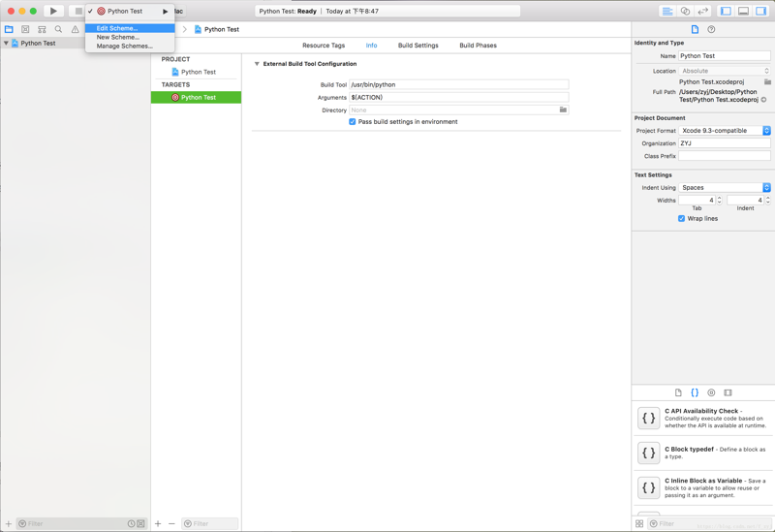The image size is (775, 532).
Task: Show the Version editor icon
Action: tap(703, 11)
